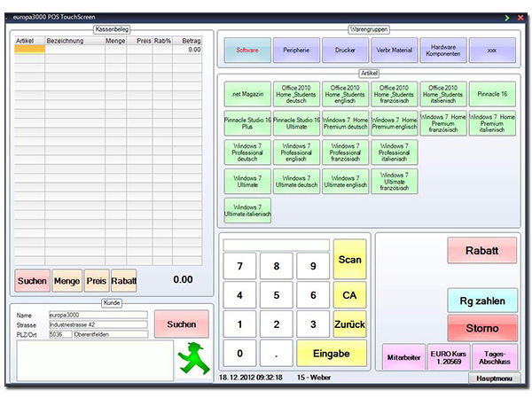Open the Hauptmenu button
This screenshot has width=532, height=398.
[x=495, y=378]
